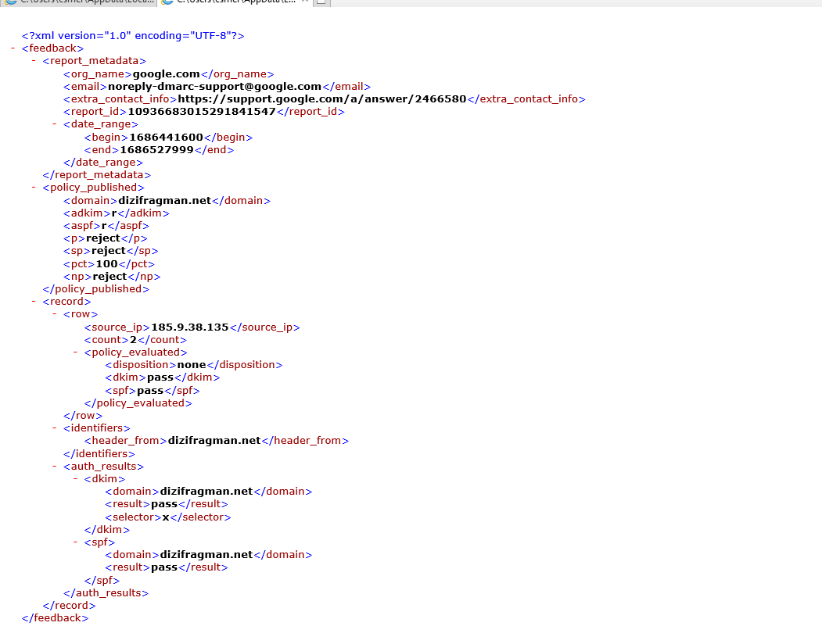Click the closing record tag
This screenshot has height=644, width=822.
(x=69, y=606)
